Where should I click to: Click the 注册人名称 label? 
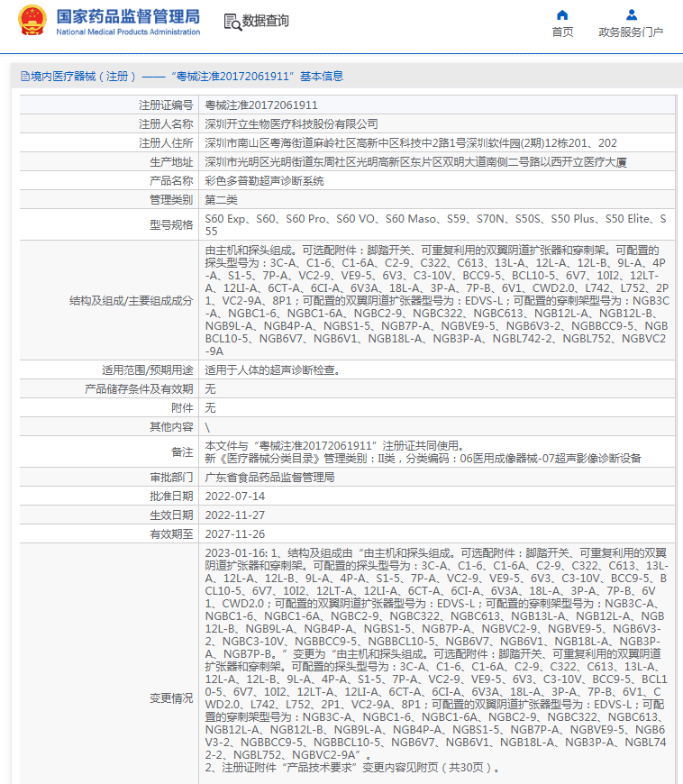(166, 124)
